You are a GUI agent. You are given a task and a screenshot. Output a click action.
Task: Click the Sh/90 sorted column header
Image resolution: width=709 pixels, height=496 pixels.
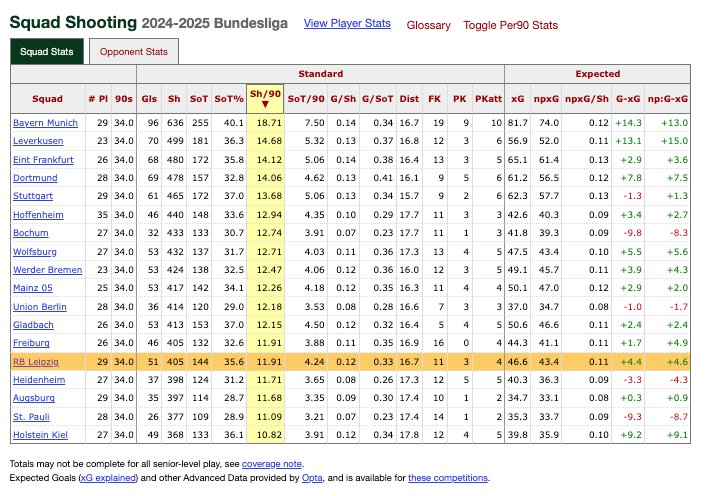pos(265,99)
